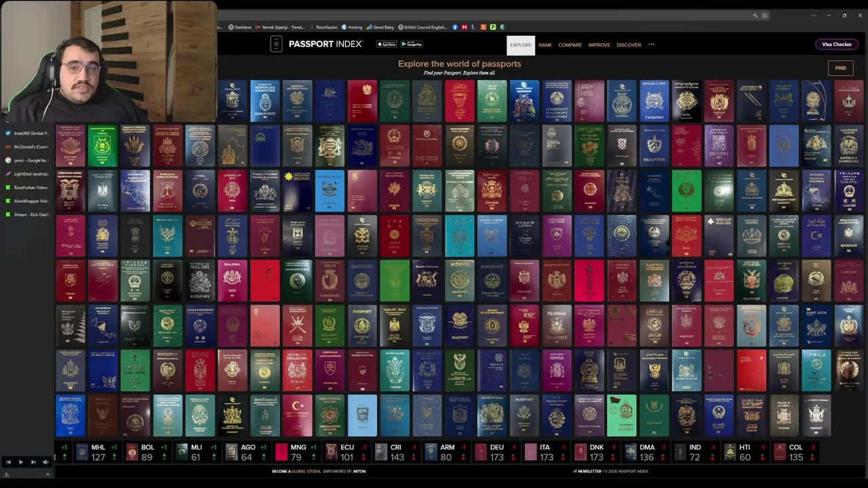
Task: Select the green México passport cover
Action: click(460, 280)
